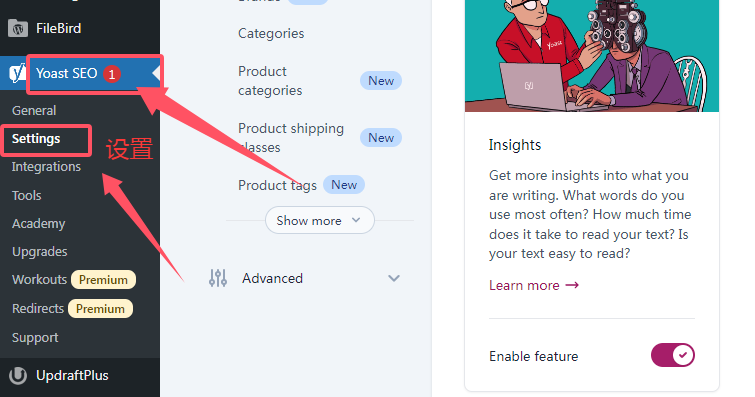Go to the General submenu item

tap(34, 110)
